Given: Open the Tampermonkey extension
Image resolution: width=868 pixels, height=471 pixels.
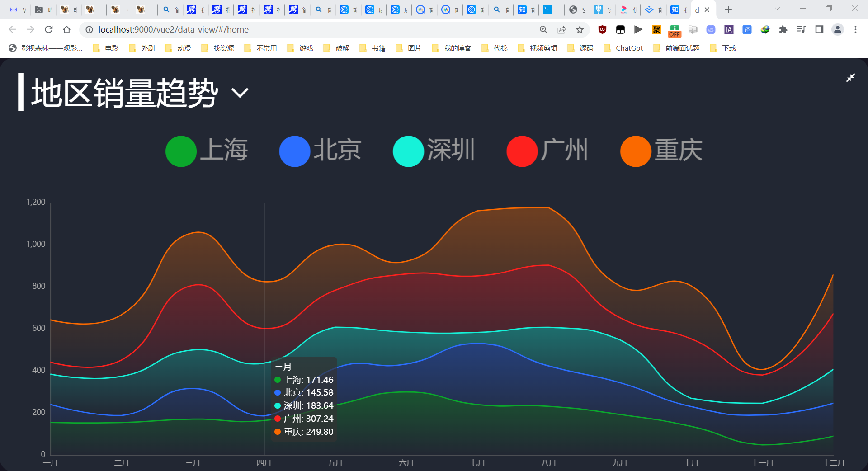Looking at the screenshot, I should 620,29.
